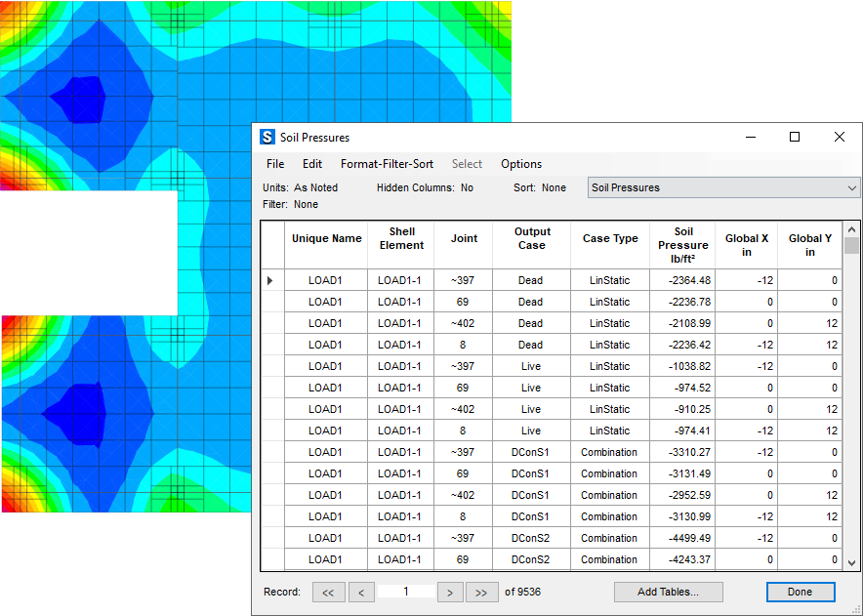The width and height of the screenshot is (863, 616).
Task: Select the Soil Pressure column header
Action: 682,245
